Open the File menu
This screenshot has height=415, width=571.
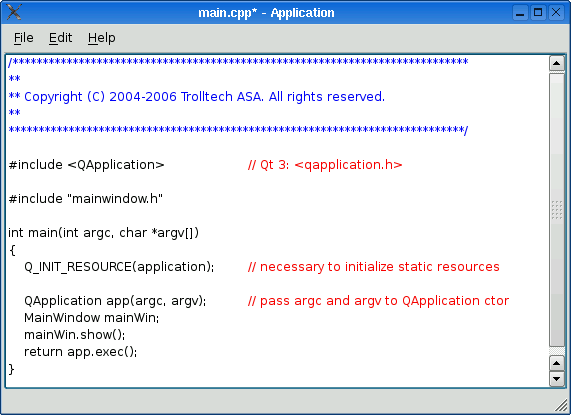[x=24, y=38]
